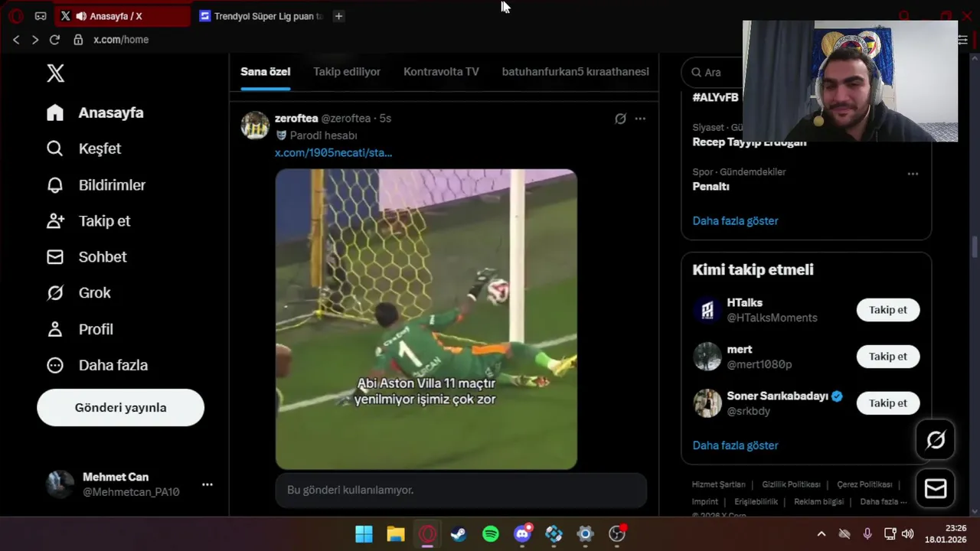980x551 pixels.
Task: Click the Grok icon on zeroftea post
Action: (620, 119)
